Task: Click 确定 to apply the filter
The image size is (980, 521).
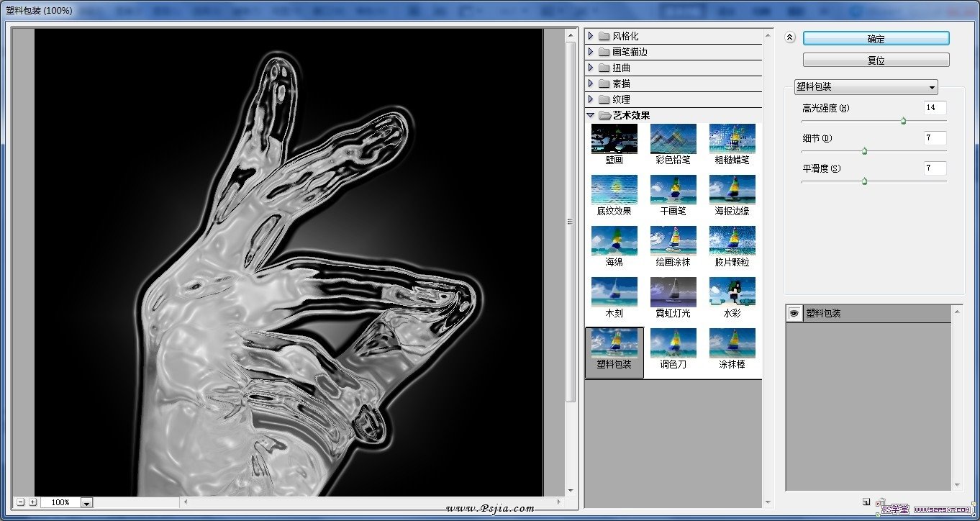Action: [876, 39]
